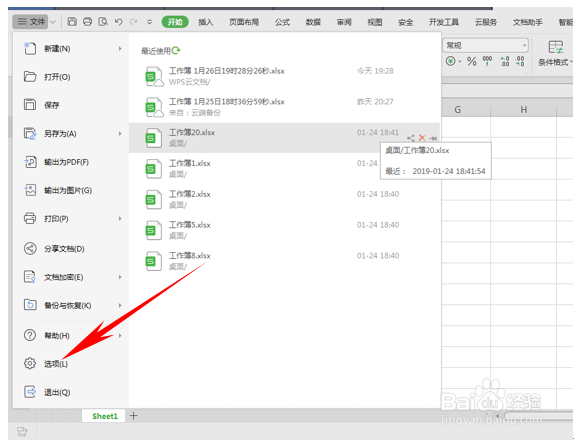Screen dimensions: 574x440
Task: Open 条件格式 conditional formatting
Action: pyautogui.click(x=555, y=53)
